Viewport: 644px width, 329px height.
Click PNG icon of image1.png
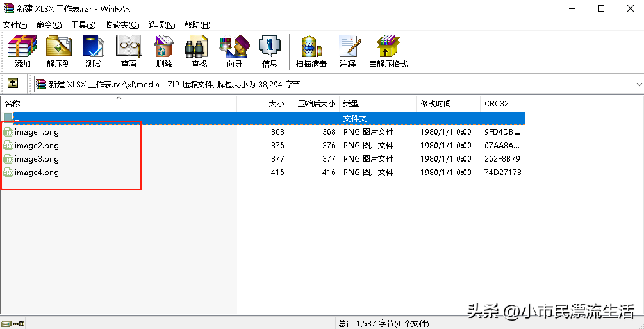click(x=8, y=132)
